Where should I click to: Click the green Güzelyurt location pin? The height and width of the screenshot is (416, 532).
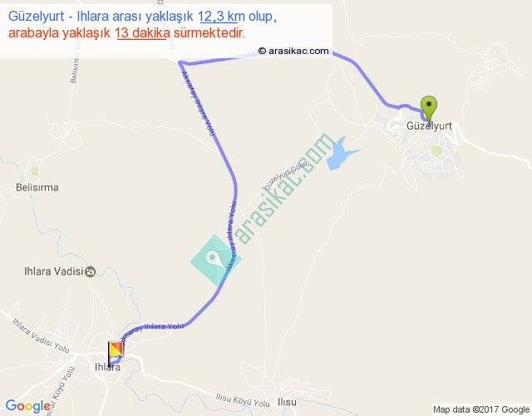429,108
